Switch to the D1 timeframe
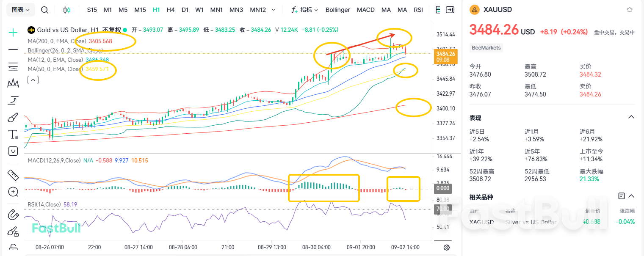644x256 pixels. pyautogui.click(x=185, y=9)
